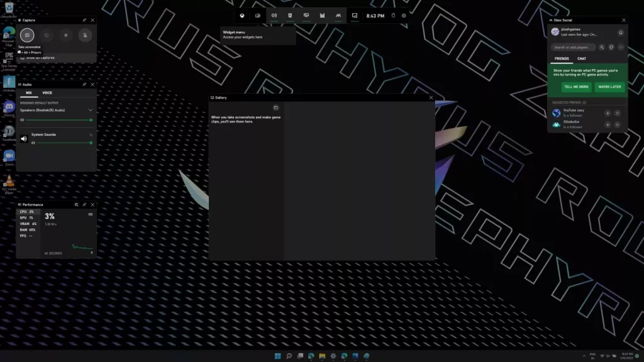This screenshot has height=362, width=644.
Task: Take a screenshot with the camera button
Action: coord(27,35)
